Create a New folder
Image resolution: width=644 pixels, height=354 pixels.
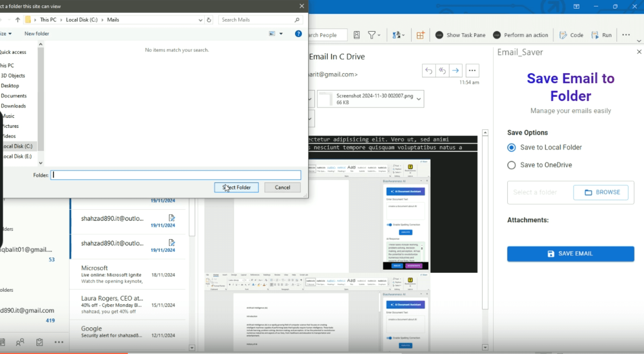(x=37, y=34)
